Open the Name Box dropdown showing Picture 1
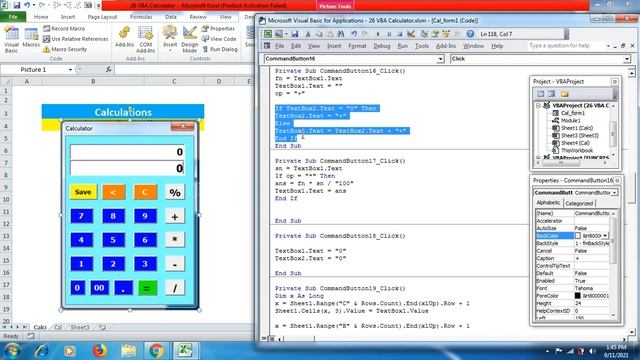The height and width of the screenshot is (360, 640). click(x=70, y=70)
